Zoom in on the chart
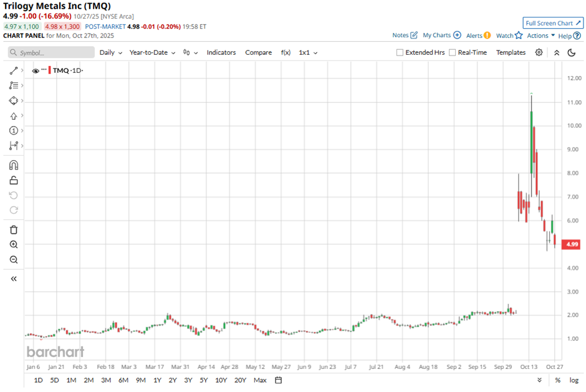The height and width of the screenshot is (392, 586). coord(14,245)
